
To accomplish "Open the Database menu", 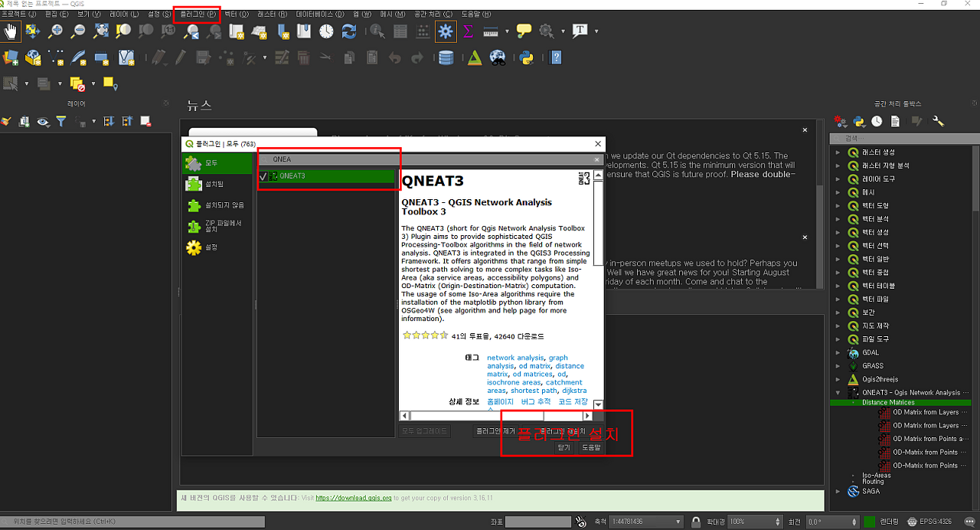I will (320, 15).
